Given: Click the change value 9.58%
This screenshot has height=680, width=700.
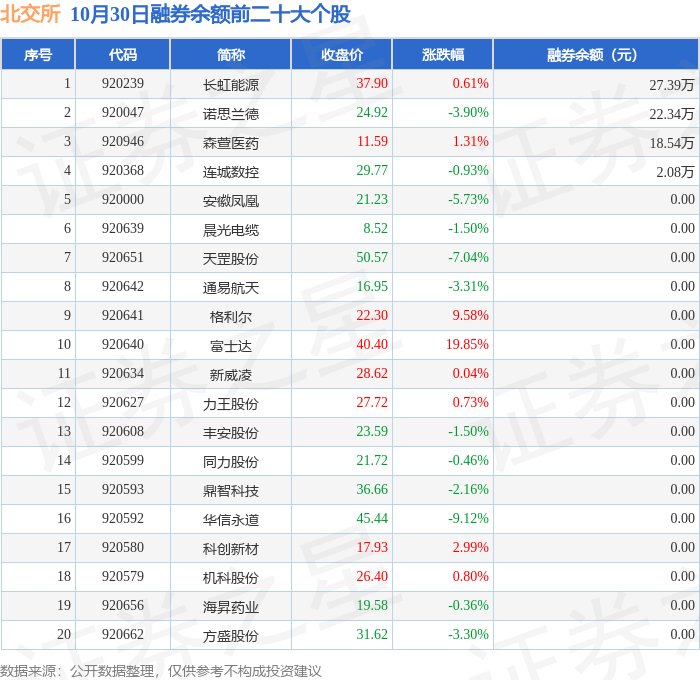Looking at the screenshot, I should point(471,316).
